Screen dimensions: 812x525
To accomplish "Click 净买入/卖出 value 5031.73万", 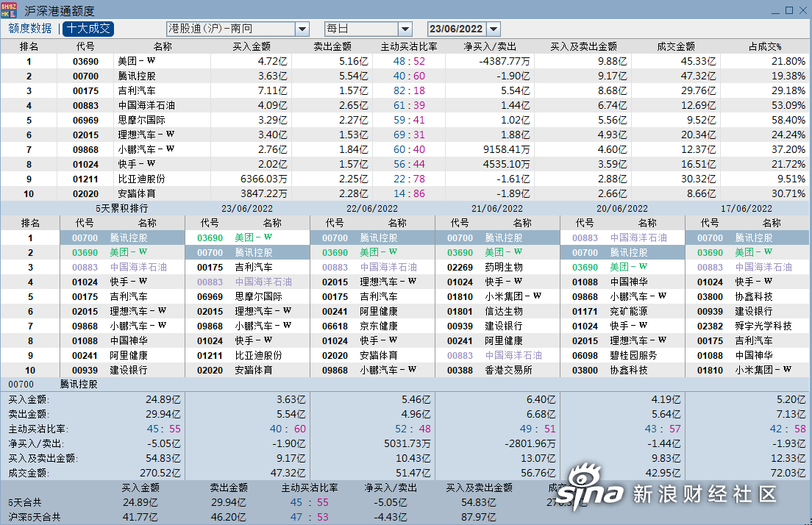I will pos(407,443).
